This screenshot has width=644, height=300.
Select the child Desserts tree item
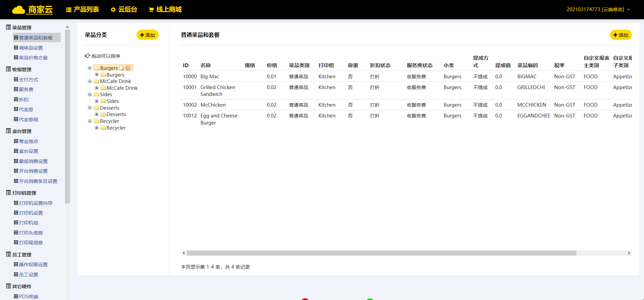(x=116, y=114)
